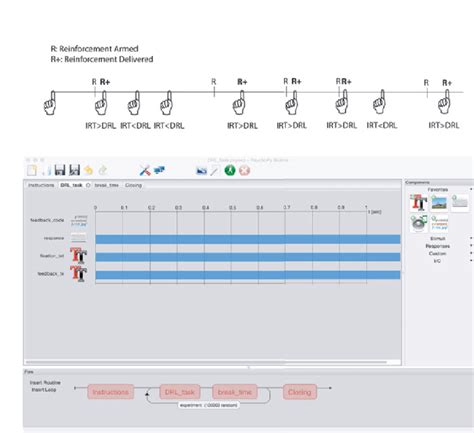The height and width of the screenshot is (433, 474).
Task: Click the response component timeline bar
Action: (x=248, y=239)
